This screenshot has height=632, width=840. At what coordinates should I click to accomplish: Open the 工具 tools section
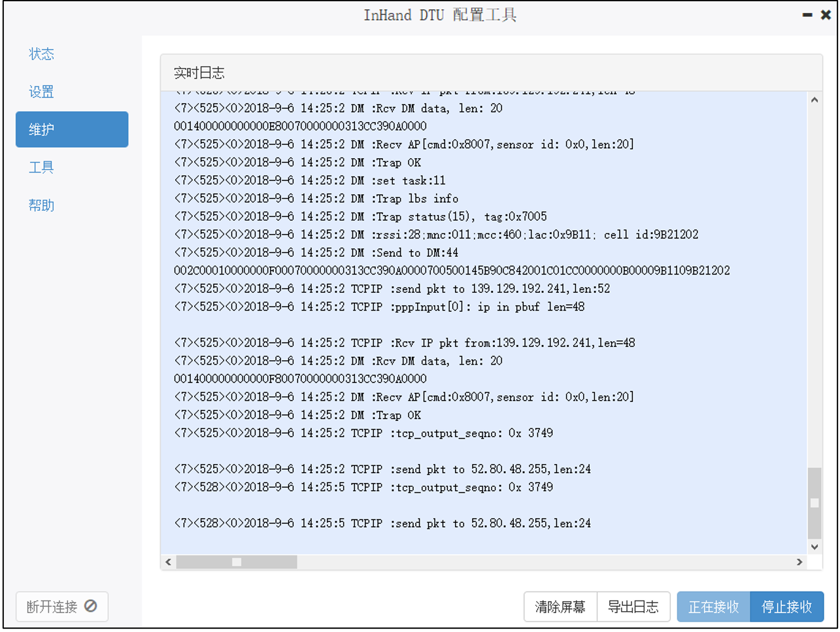tap(41, 167)
